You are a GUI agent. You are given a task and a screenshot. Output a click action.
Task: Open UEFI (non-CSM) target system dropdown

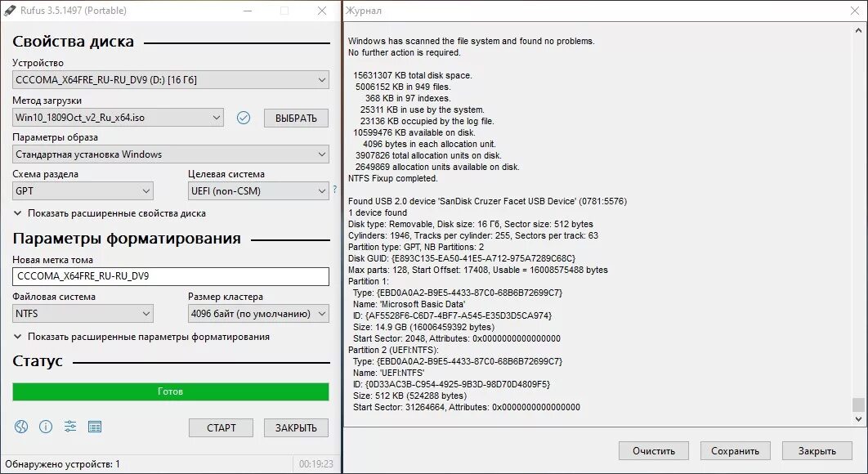tap(258, 191)
